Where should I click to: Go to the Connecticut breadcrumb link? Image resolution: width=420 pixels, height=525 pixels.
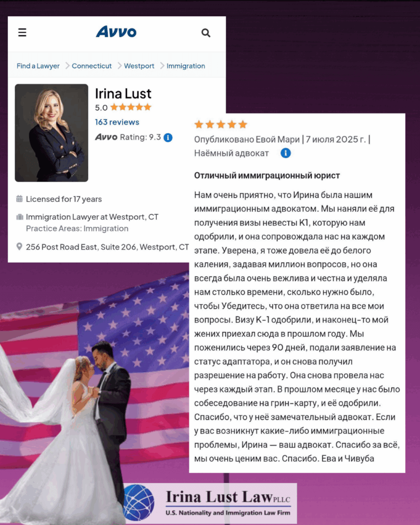pos(92,66)
